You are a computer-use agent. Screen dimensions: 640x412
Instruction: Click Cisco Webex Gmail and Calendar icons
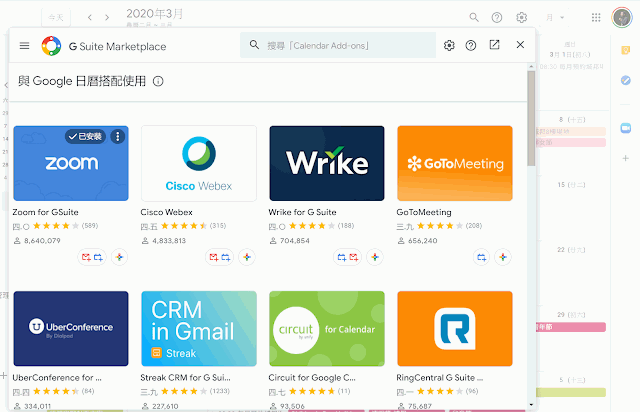220,257
